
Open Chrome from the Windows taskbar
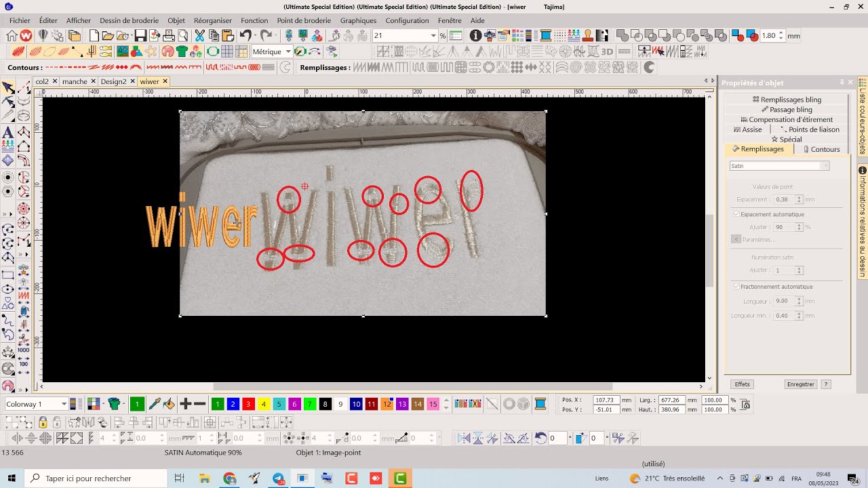[x=230, y=479]
